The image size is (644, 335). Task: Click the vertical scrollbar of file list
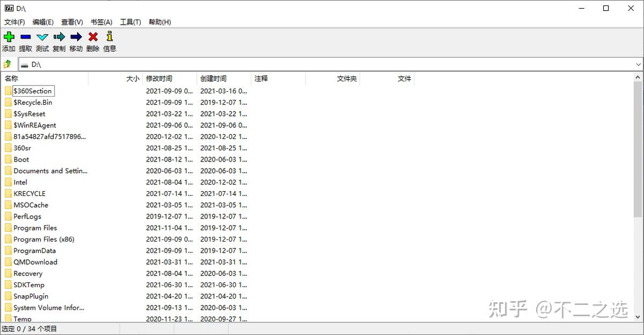pos(638,150)
